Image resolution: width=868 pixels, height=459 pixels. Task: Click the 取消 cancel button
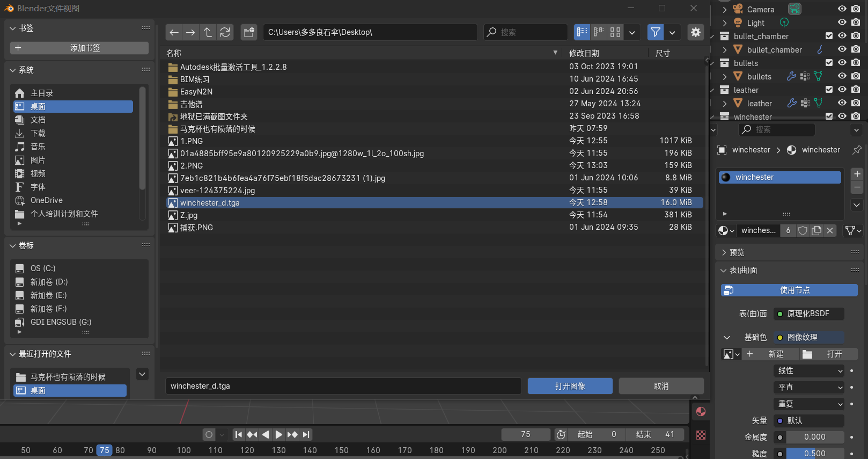(661, 386)
